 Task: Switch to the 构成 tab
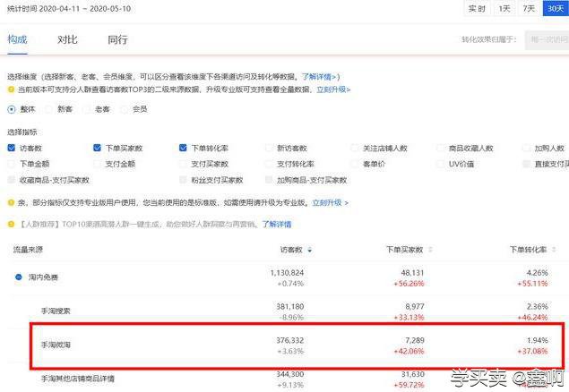click(x=17, y=39)
